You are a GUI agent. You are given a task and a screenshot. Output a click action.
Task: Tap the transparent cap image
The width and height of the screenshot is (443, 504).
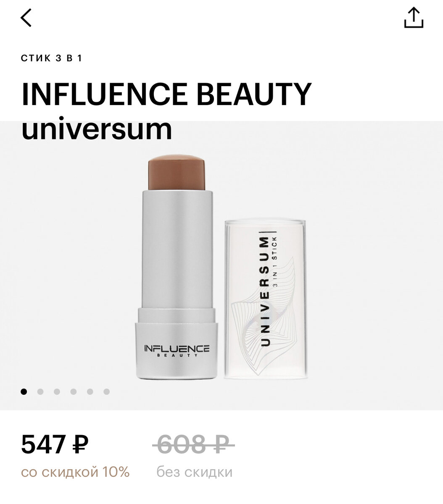pos(265,297)
